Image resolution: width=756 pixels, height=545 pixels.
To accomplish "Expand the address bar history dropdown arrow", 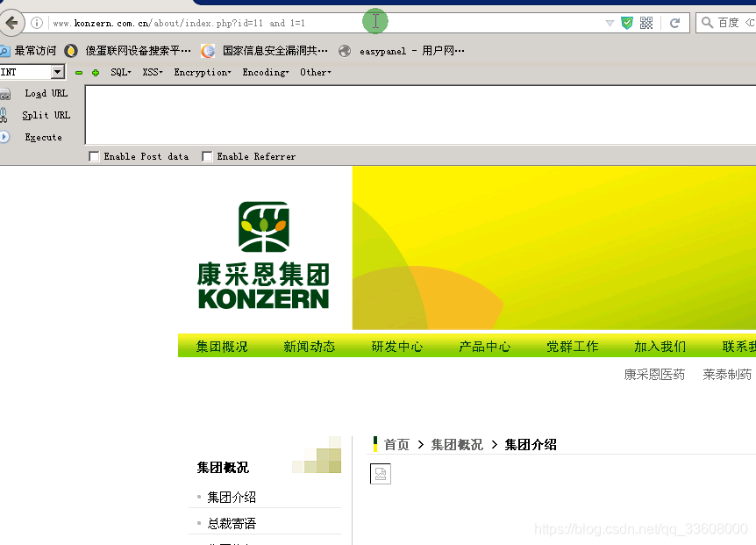I will [608, 22].
